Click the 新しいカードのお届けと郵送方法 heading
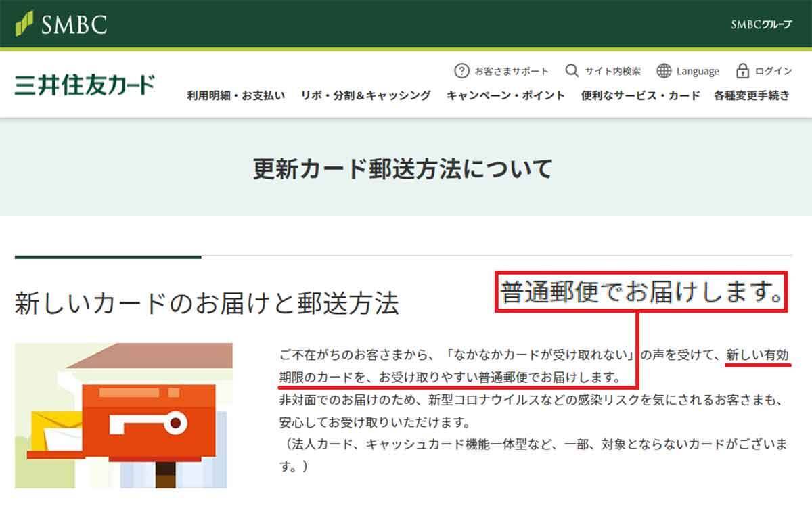The width and height of the screenshot is (812, 525). tap(206, 304)
